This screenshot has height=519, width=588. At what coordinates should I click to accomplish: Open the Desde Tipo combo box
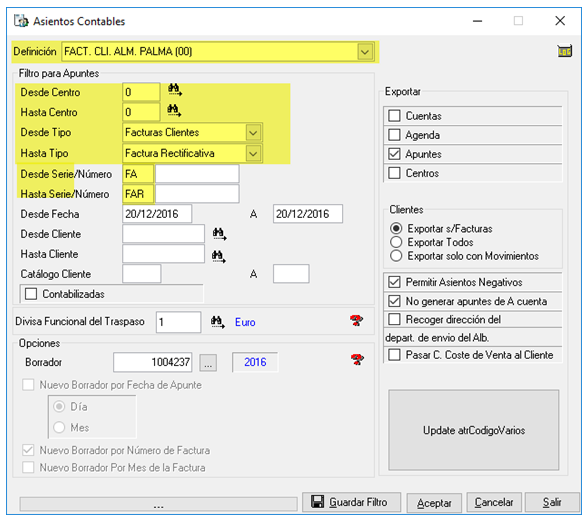click(x=254, y=133)
